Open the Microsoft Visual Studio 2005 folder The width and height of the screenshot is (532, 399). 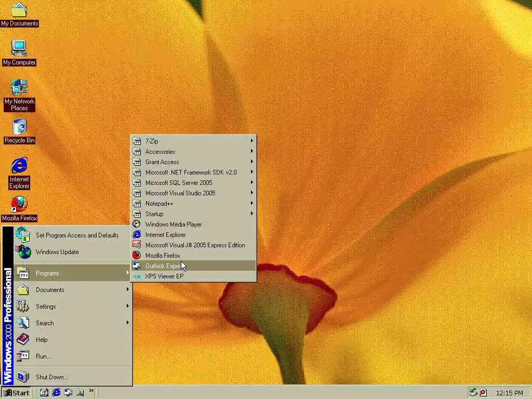[x=193, y=193]
